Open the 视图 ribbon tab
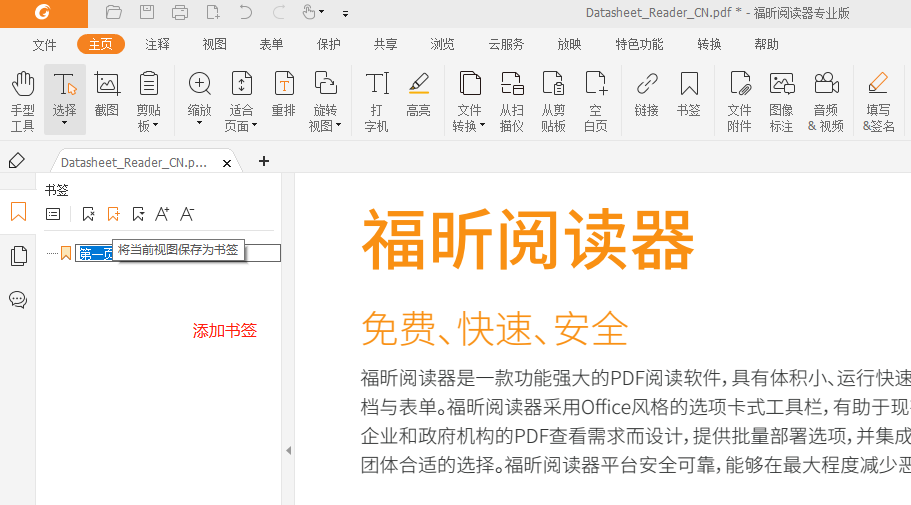 tap(214, 44)
